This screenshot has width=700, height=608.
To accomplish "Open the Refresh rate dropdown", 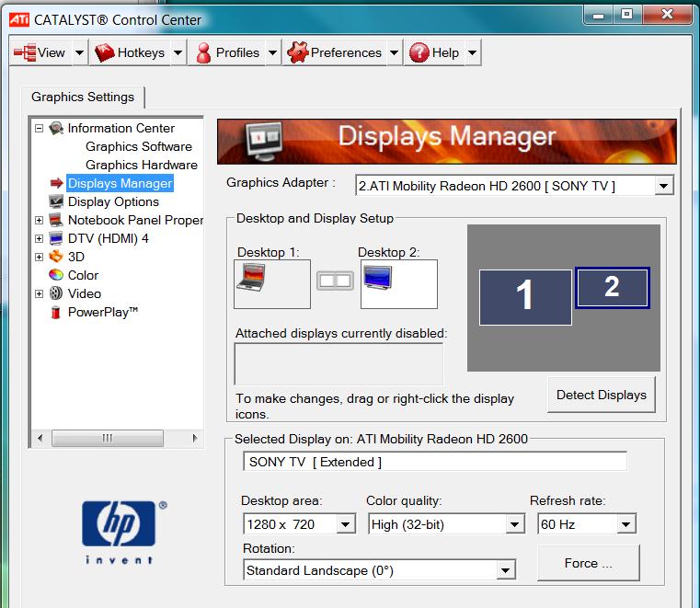I will [x=625, y=524].
